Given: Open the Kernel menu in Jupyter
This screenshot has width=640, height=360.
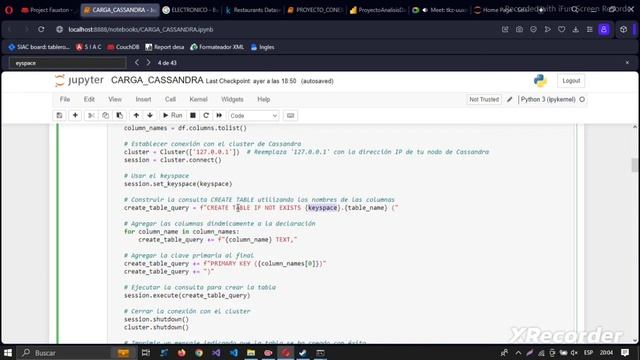Looking at the screenshot, I should coord(198,99).
